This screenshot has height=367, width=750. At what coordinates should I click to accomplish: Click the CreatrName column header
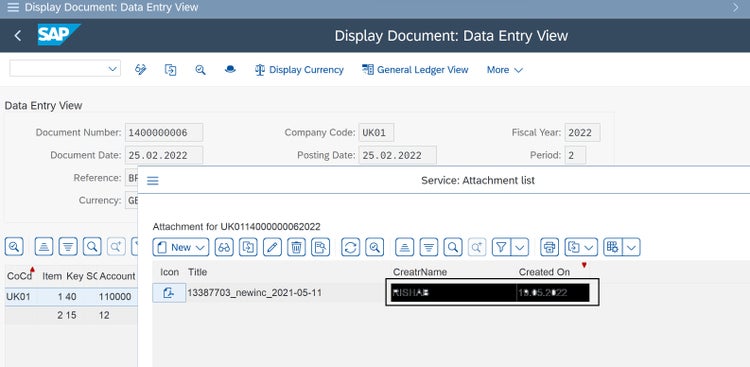[420, 272]
